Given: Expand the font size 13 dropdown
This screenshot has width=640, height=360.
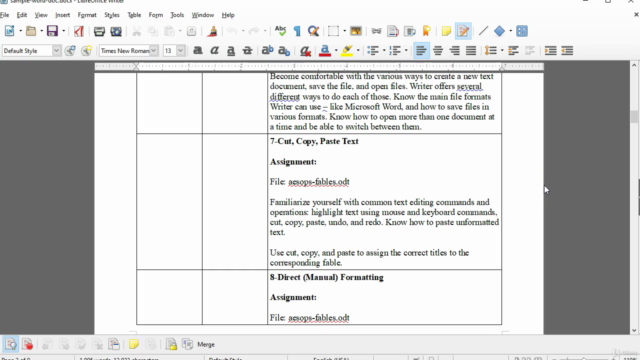Looking at the screenshot, I should click(180, 51).
